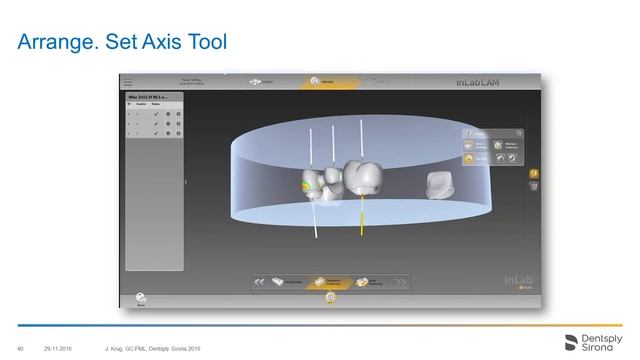Toggle the second row's status checkmark
The image size is (640, 360).
click(x=156, y=123)
